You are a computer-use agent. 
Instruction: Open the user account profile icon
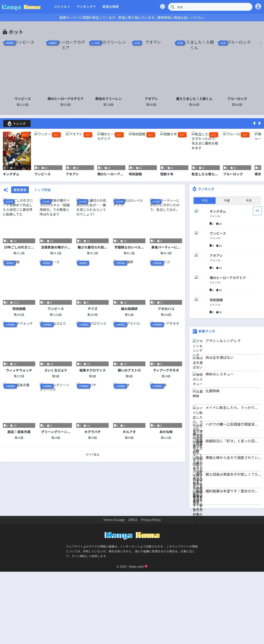(x=258, y=7)
